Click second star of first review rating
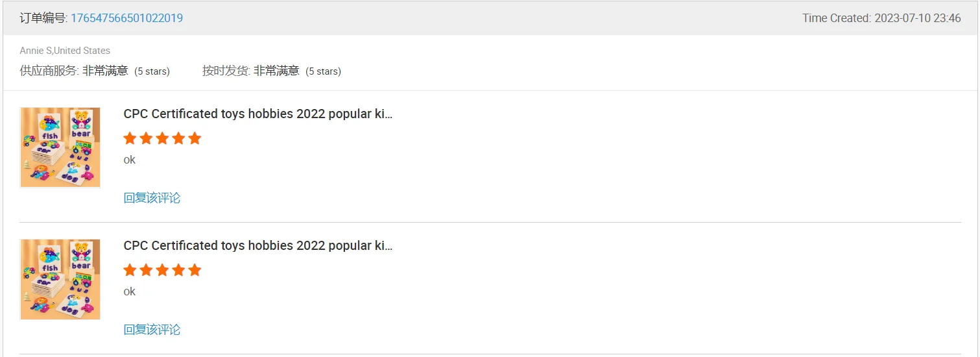Viewport: 980px width, 357px height. click(x=146, y=138)
